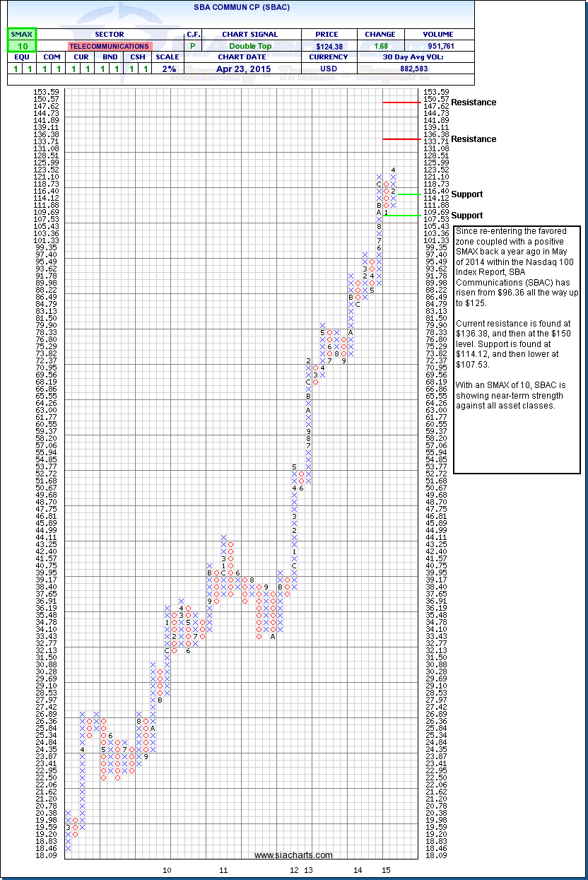
Task: Select the 30 day average volume 882,583
Action: 416,69
